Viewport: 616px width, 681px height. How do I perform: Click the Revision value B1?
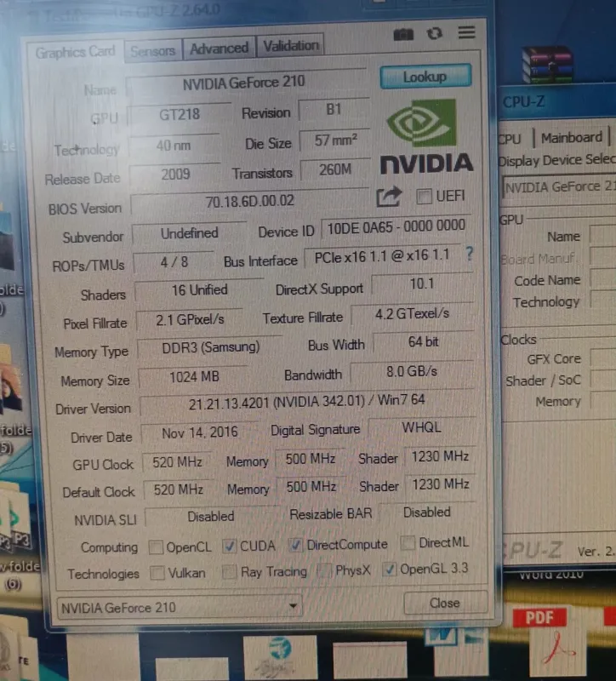334,110
